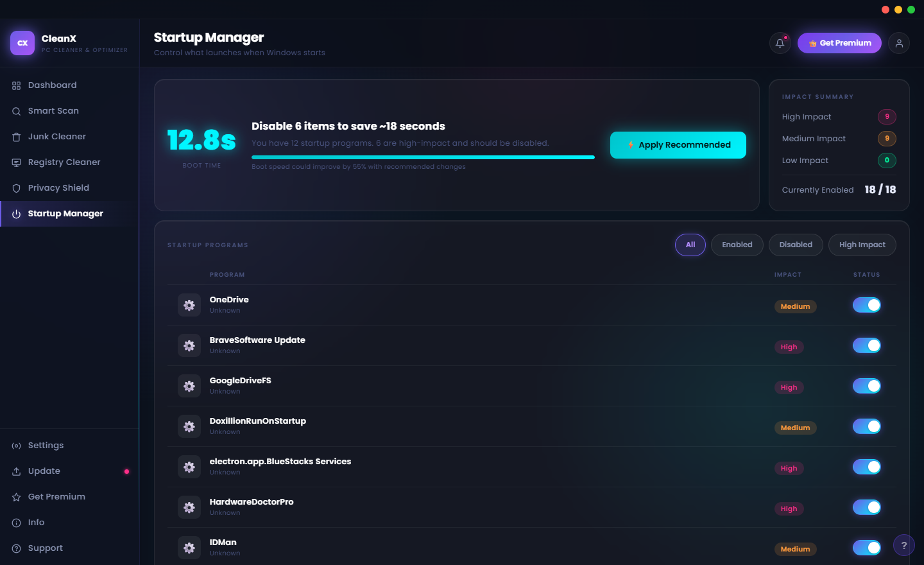This screenshot has width=924, height=565.
Task: Click the High badge for BraveSoftware Update
Action: 789,347
